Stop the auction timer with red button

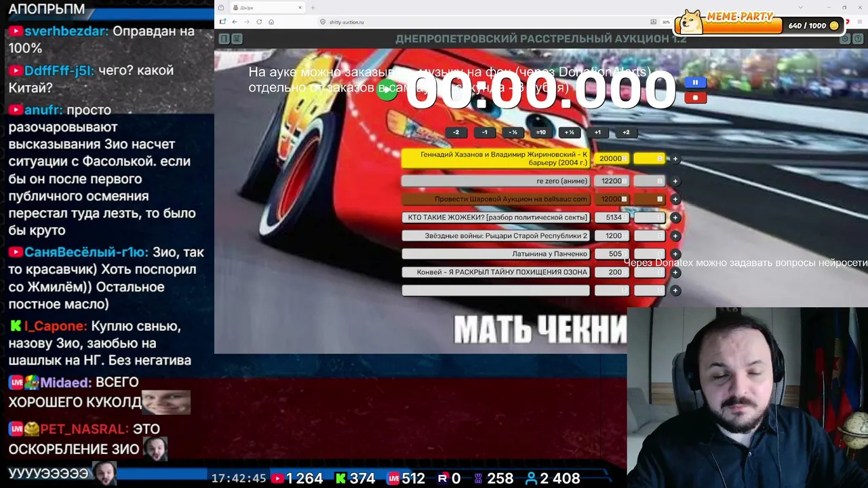point(695,98)
